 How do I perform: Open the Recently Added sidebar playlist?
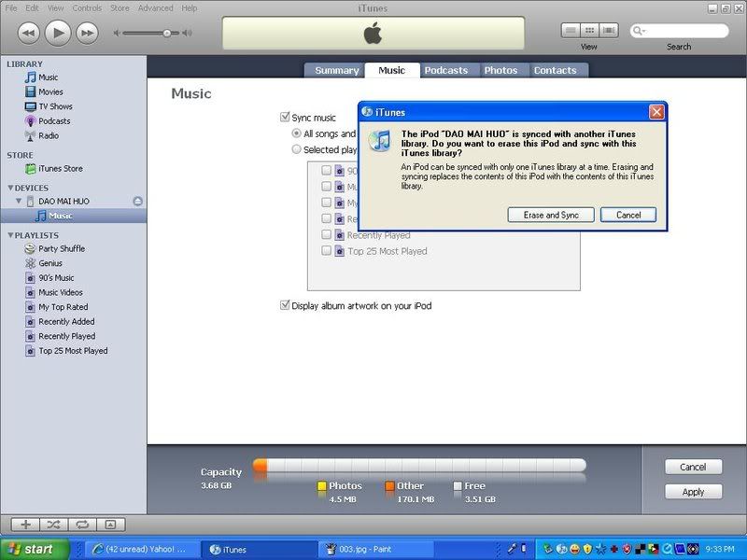click(66, 321)
